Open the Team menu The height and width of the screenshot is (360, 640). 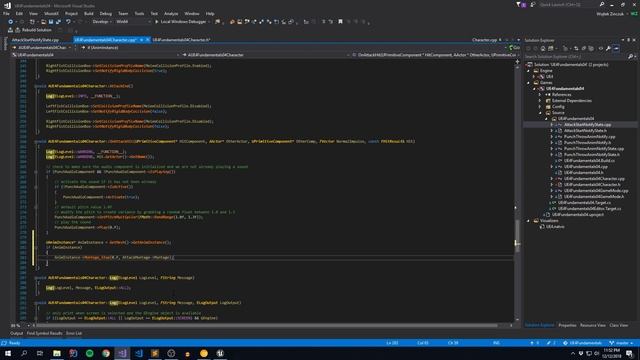123,13
